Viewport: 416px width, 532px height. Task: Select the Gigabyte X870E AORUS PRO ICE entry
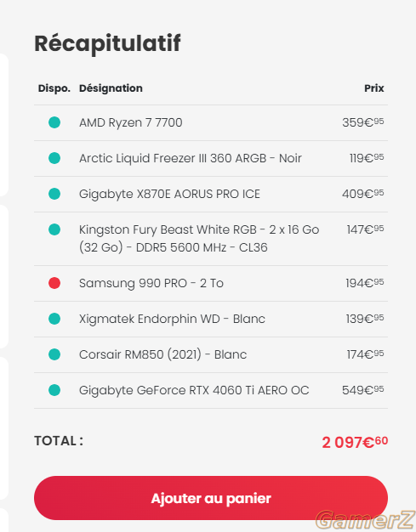tap(169, 194)
